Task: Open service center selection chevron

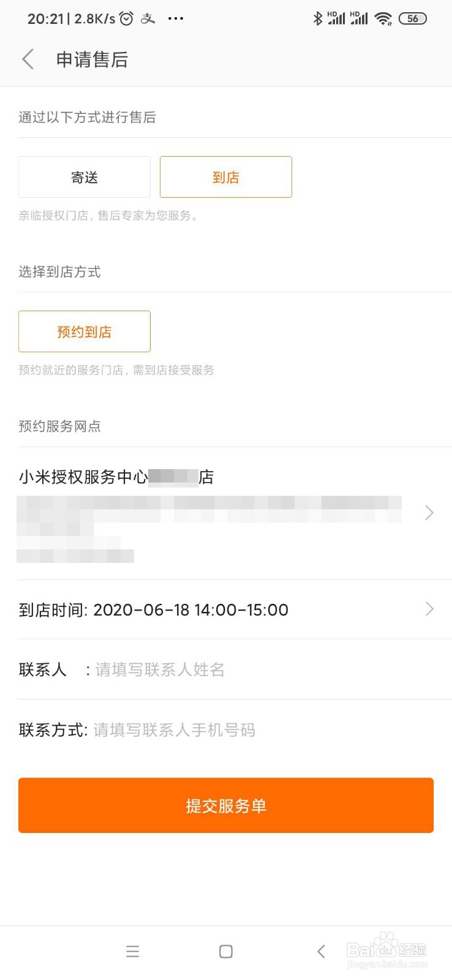Action: click(429, 513)
